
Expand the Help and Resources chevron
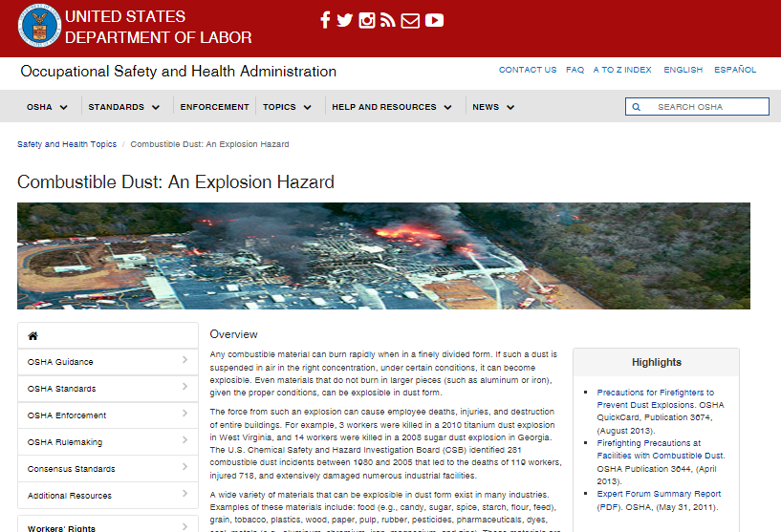447,107
